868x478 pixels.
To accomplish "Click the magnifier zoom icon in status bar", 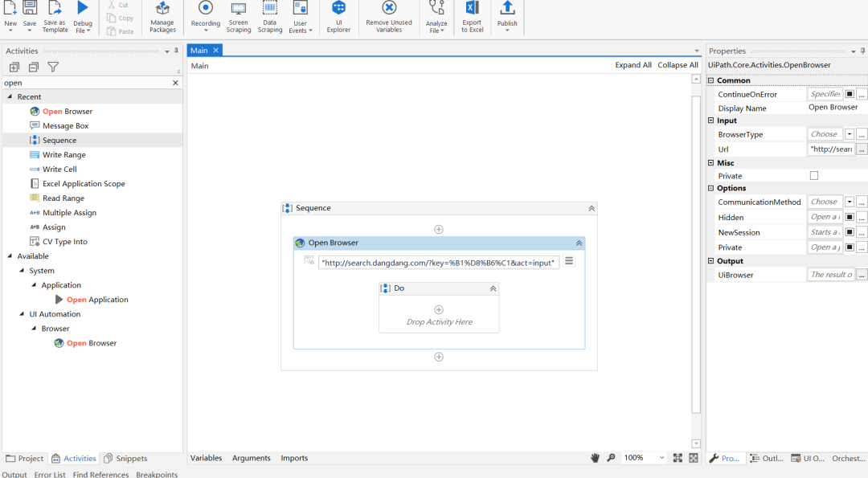I will point(611,458).
